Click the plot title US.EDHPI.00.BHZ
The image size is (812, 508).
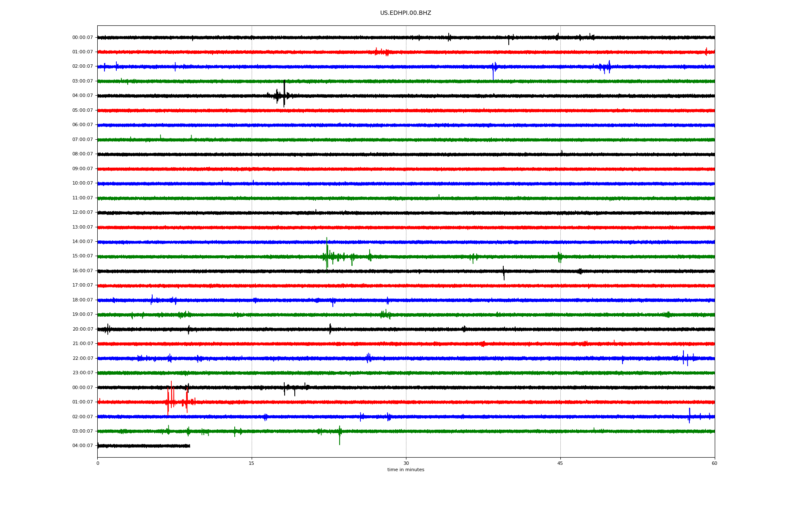406,13
